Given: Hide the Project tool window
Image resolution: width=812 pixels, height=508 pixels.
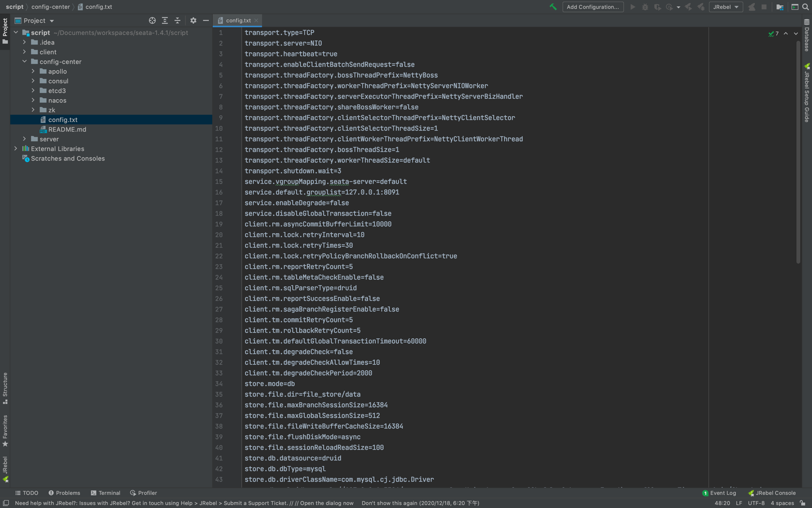Looking at the screenshot, I should pos(206,20).
